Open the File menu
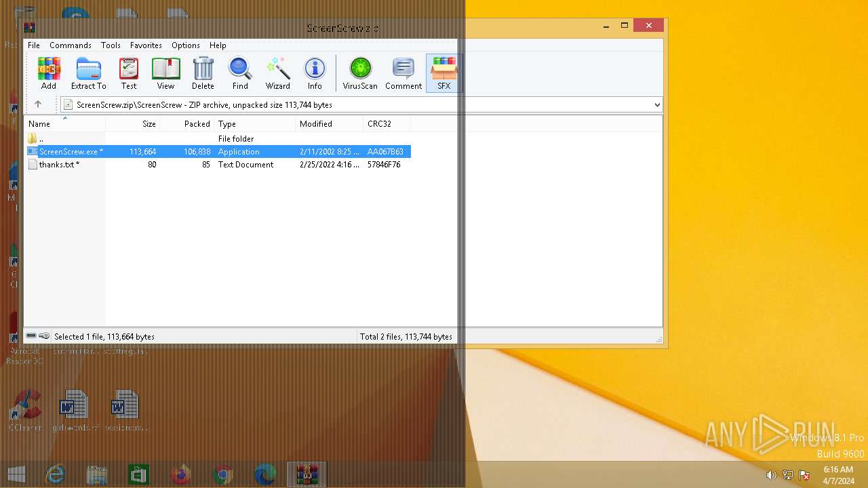The height and width of the screenshot is (488, 868). pyautogui.click(x=34, y=45)
